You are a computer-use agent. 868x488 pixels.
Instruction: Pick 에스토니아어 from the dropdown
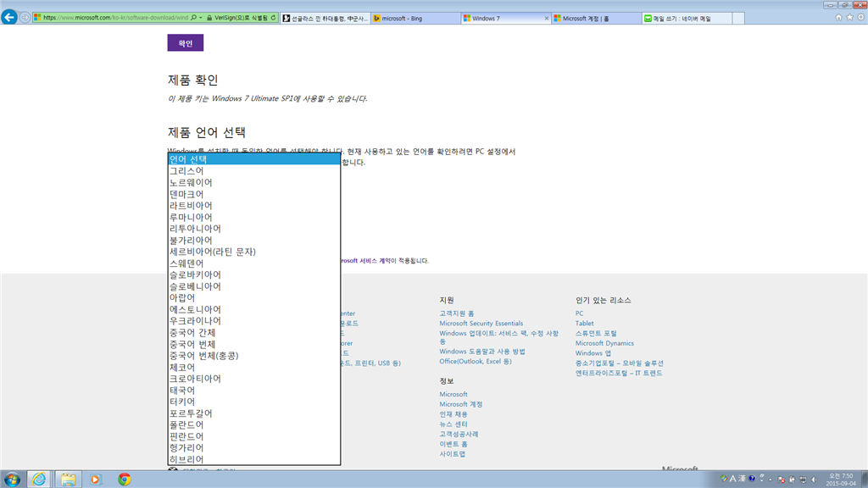click(x=254, y=309)
